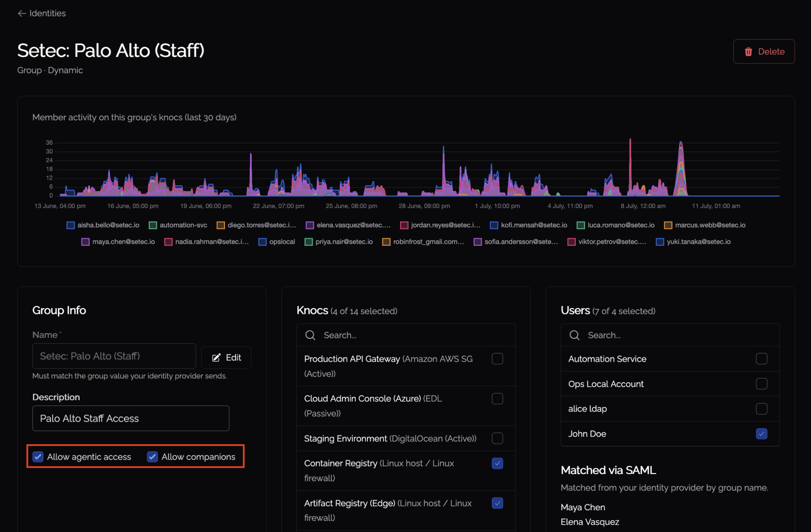
Task: Focus the Description input field
Action: 131,419
